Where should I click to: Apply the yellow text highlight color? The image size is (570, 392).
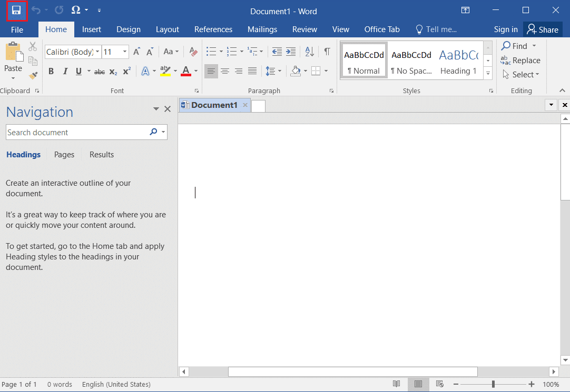point(165,71)
